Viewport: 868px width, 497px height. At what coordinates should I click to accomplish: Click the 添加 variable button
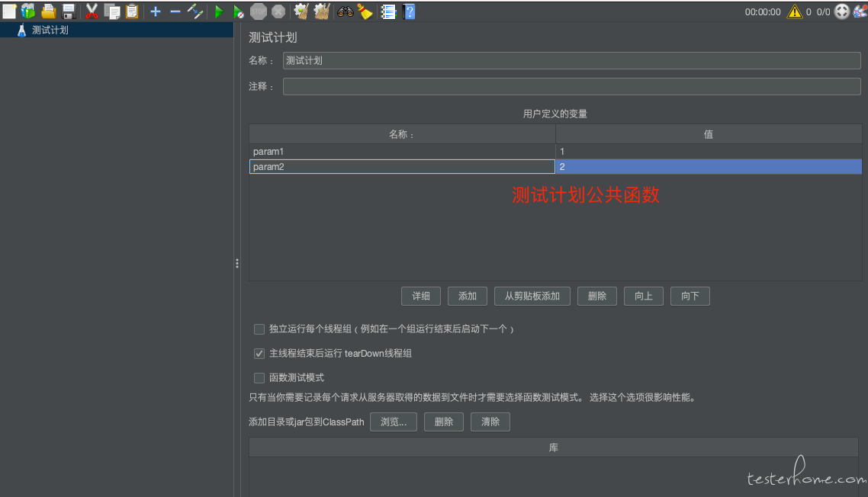(x=468, y=296)
